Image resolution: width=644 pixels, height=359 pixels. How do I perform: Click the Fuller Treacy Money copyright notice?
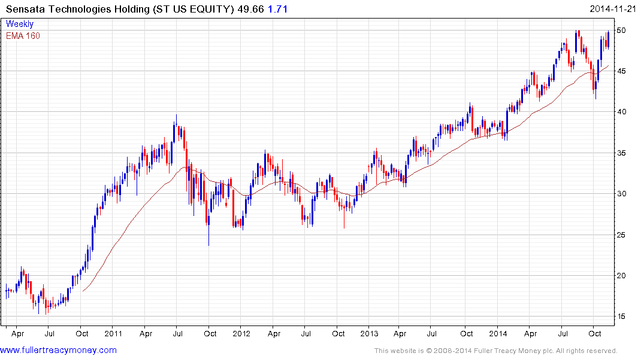[495, 351]
